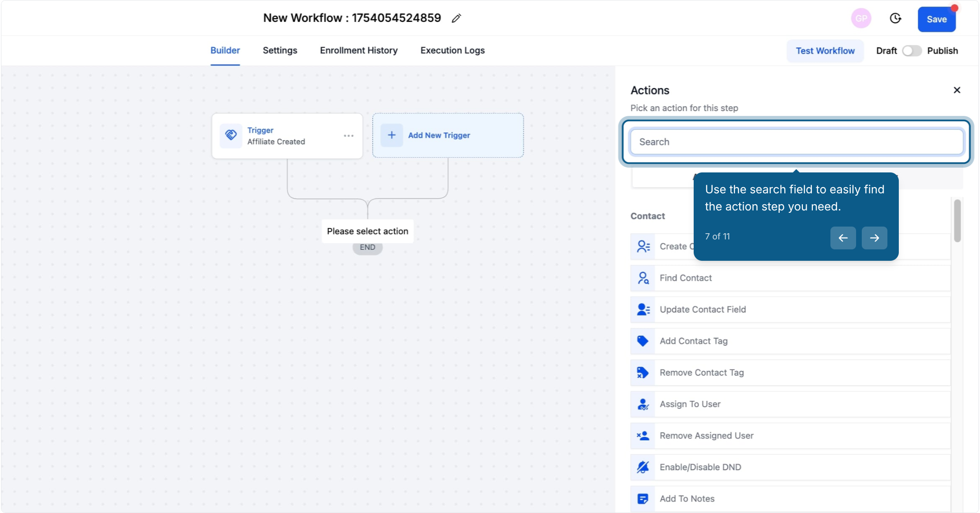
Task: Select the Enable/Disable DND icon
Action: click(643, 467)
